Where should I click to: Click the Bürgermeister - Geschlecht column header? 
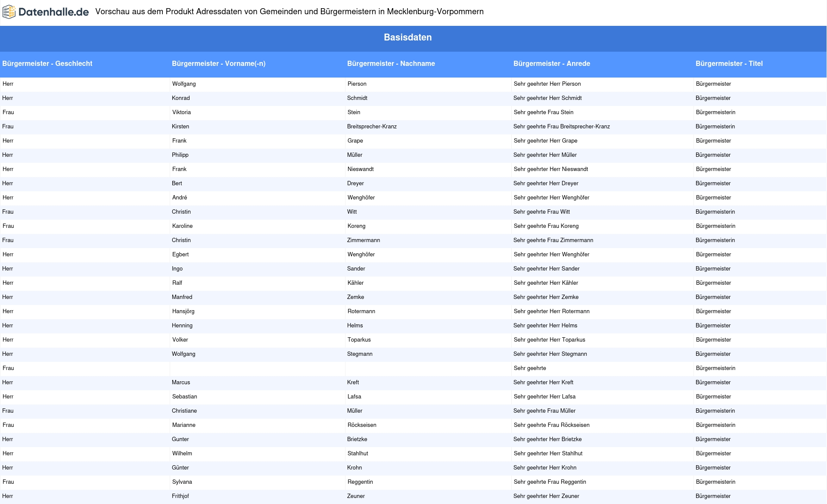47,64
